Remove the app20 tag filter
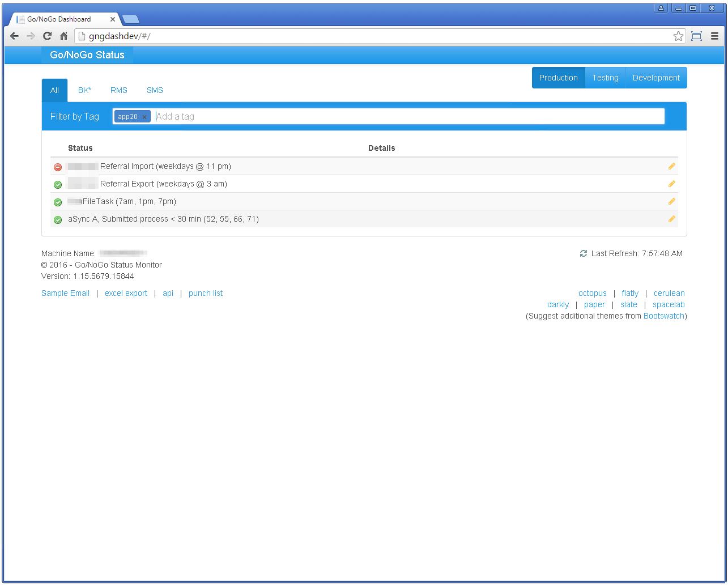Screen dimensions: 728x585 (144, 117)
